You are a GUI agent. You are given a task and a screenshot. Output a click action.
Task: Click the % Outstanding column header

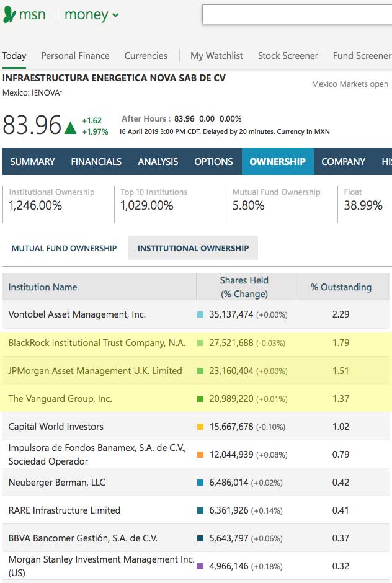(x=341, y=287)
